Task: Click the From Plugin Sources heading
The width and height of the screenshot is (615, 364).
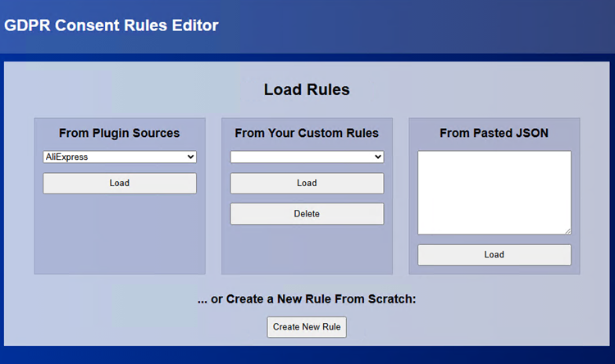Action: (x=120, y=133)
